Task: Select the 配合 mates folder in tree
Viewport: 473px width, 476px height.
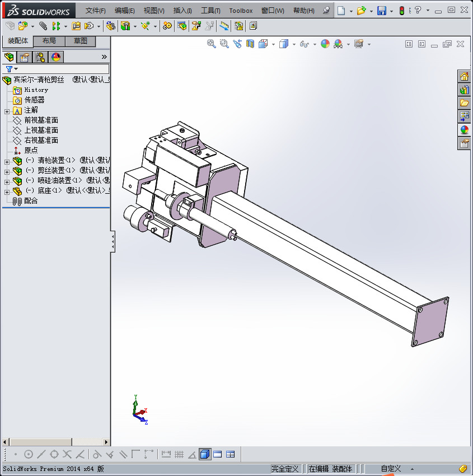Action: tap(31, 200)
